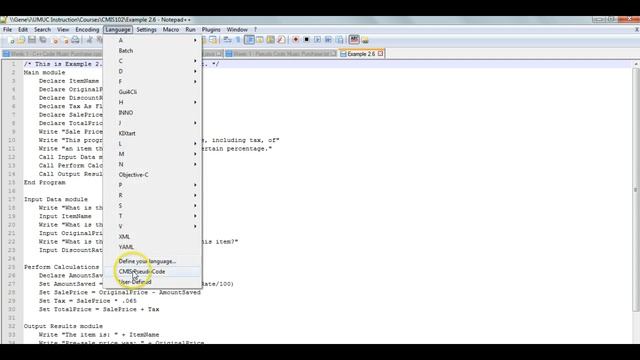Open the Edit menu
Viewport: 640px width, 360px height.
(x=23, y=29)
